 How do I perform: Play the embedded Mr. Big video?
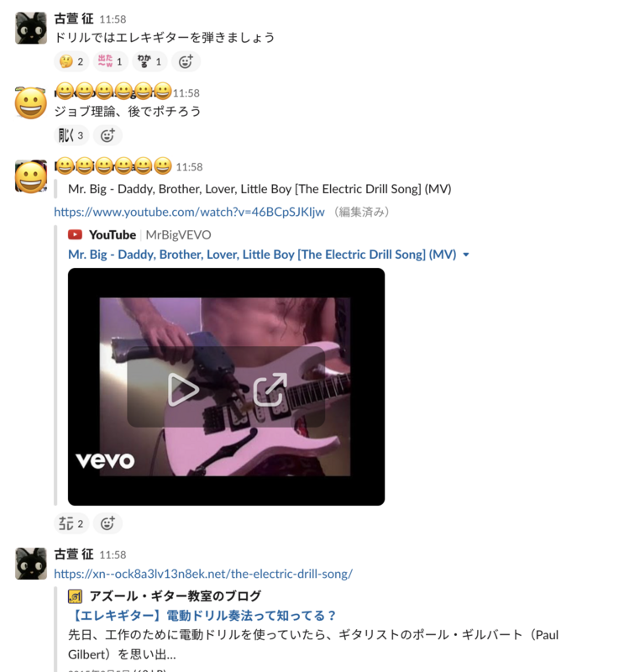coord(183,389)
